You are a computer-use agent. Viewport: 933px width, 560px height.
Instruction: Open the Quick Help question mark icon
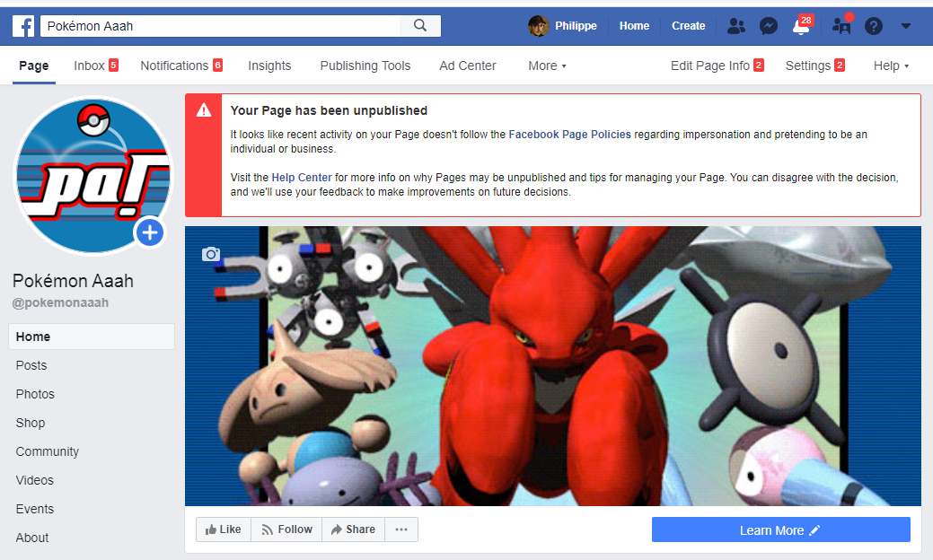[x=874, y=26]
